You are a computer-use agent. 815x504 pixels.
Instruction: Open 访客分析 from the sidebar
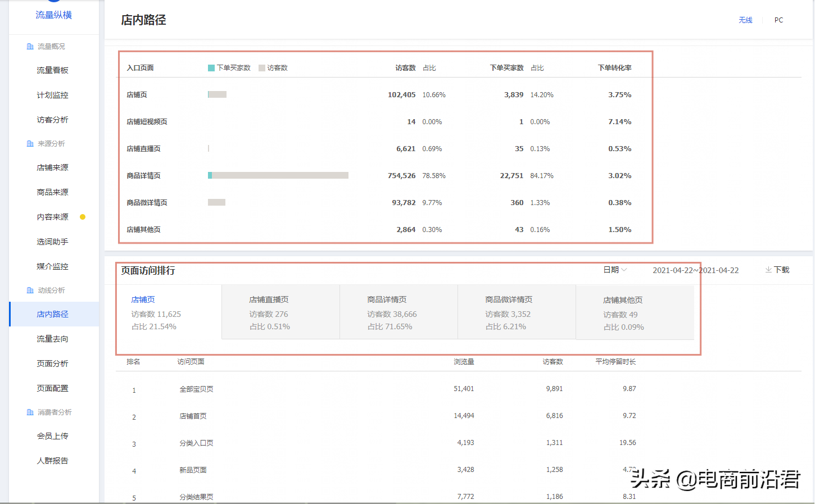click(52, 120)
